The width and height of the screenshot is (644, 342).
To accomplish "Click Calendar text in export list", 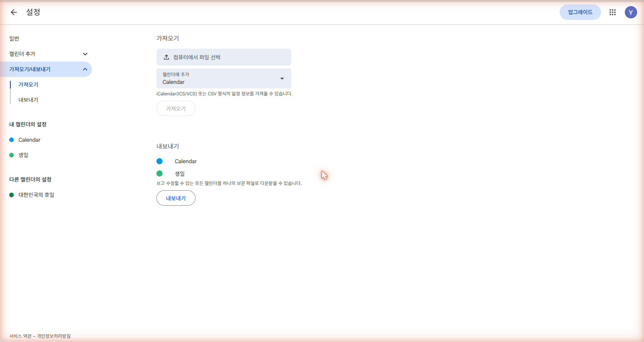I will [x=186, y=161].
